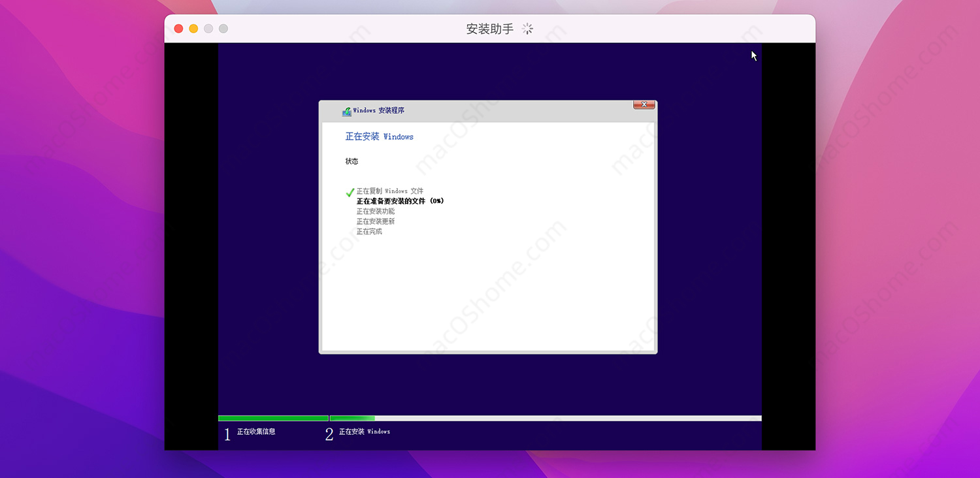The width and height of the screenshot is (980, 478).
Task: Click the completed step 1 progress bar
Action: click(272, 418)
